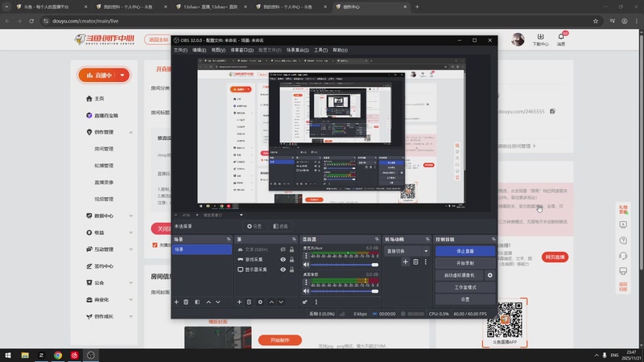Move selected source down in sources toolbar
The image size is (644, 362).
coord(281,302)
